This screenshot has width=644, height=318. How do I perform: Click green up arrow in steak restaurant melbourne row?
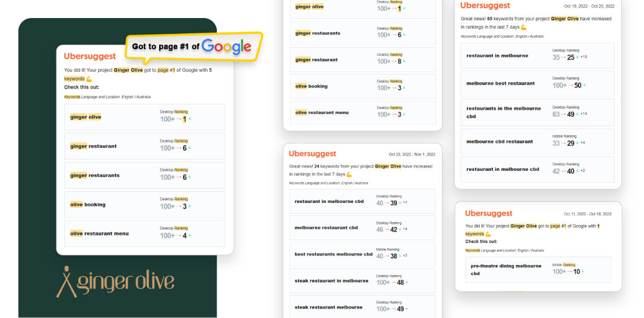406,308
